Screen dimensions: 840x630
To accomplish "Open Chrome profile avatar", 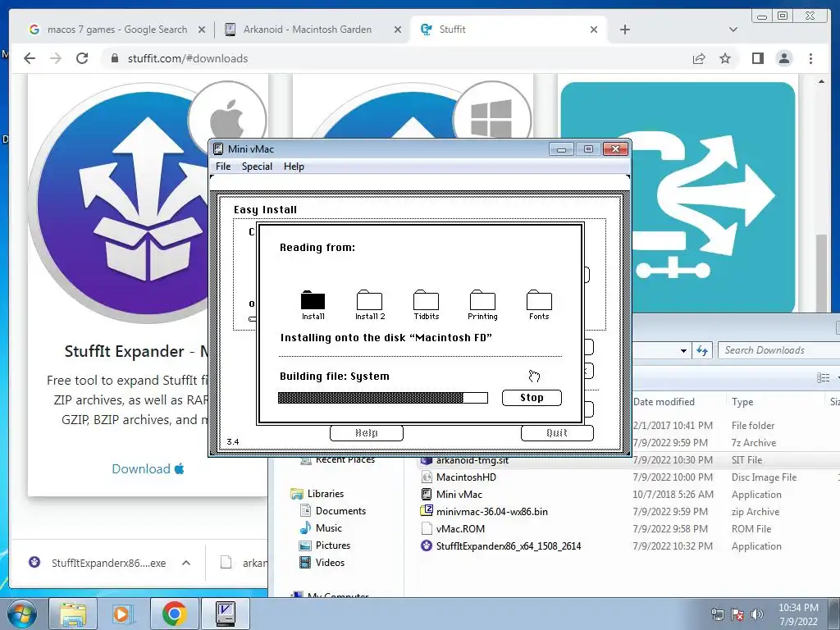I will pyautogui.click(x=784, y=58).
